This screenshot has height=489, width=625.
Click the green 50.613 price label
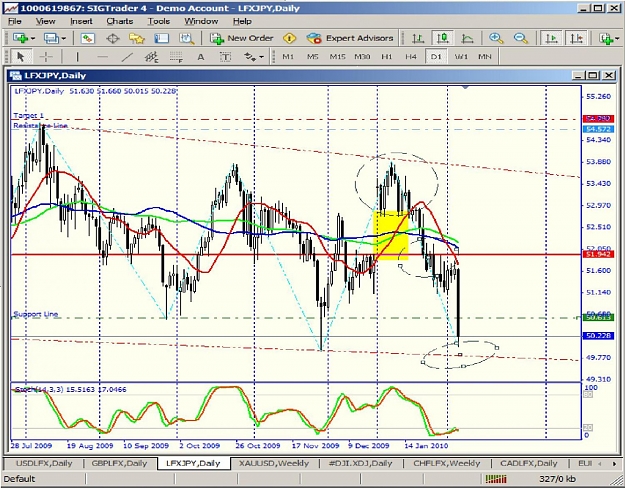point(598,317)
